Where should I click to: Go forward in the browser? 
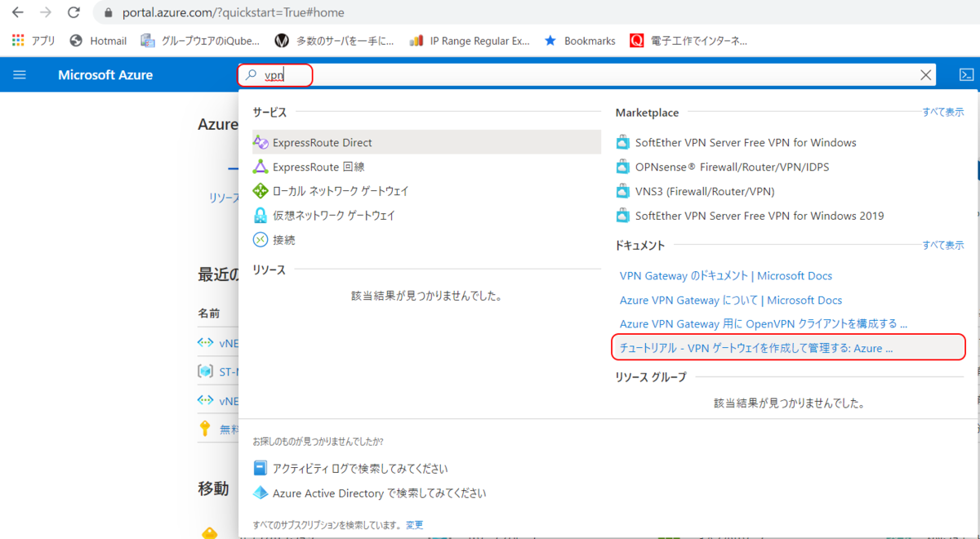point(46,13)
